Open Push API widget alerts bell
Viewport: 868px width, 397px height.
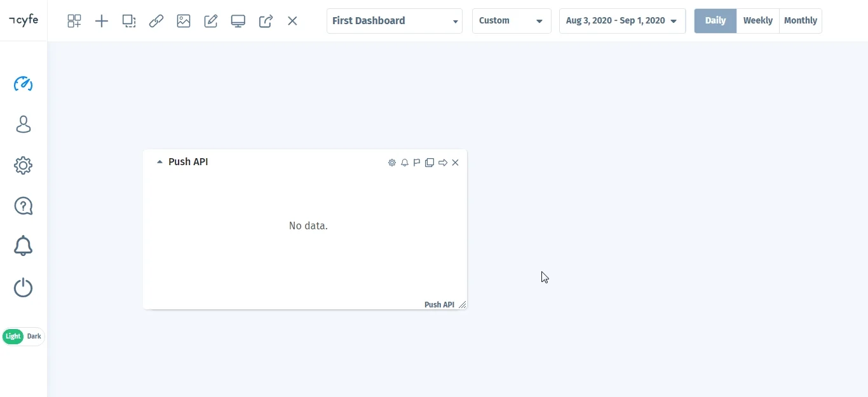[x=405, y=163]
